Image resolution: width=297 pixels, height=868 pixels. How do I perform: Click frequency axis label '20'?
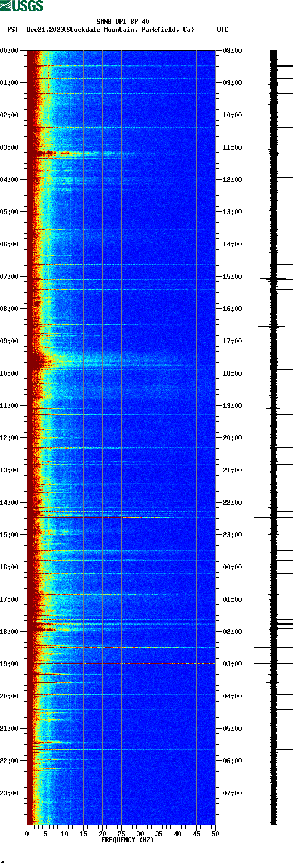coord(102,834)
